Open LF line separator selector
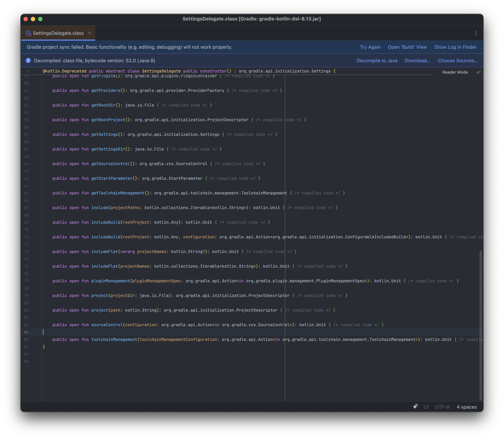The height and width of the screenshot is (439, 504). 426,407
